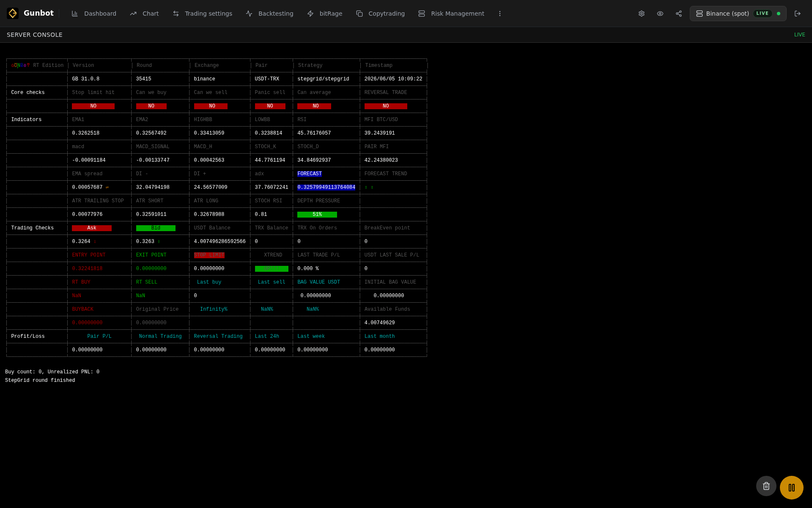
Task: Click the Available Funds value 4.00749629
Action: coord(380,323)
